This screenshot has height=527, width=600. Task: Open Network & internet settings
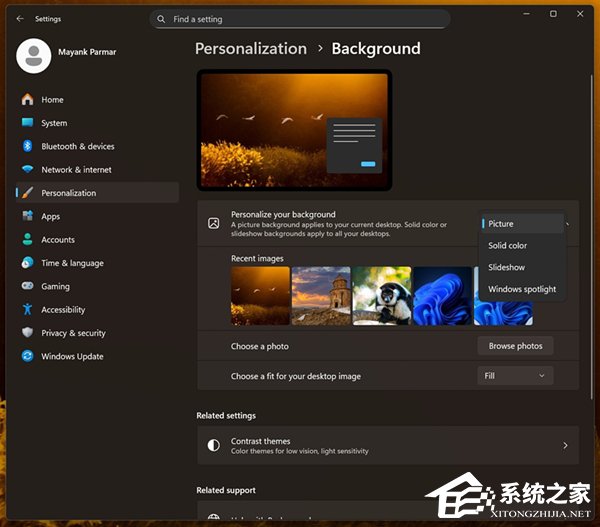coord(97,170)
